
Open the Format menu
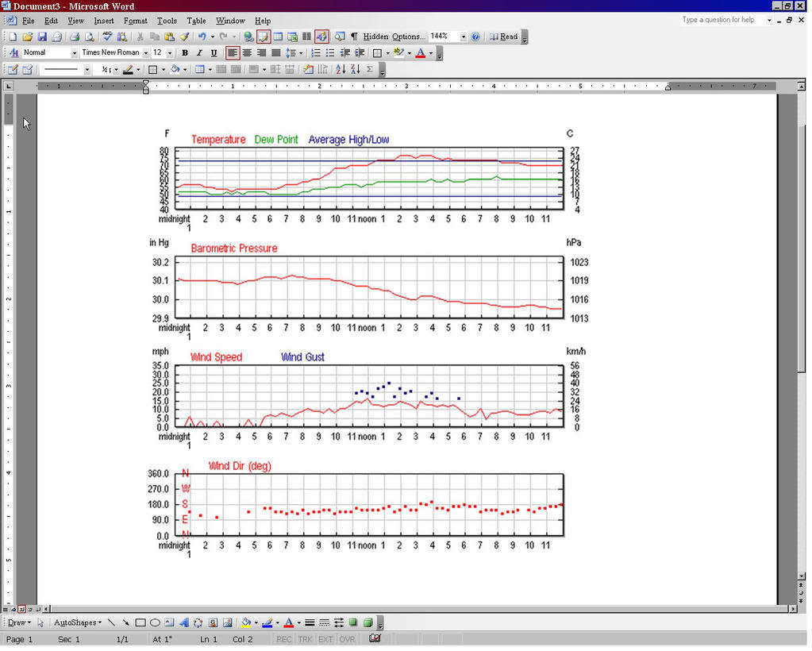point(135,21)
